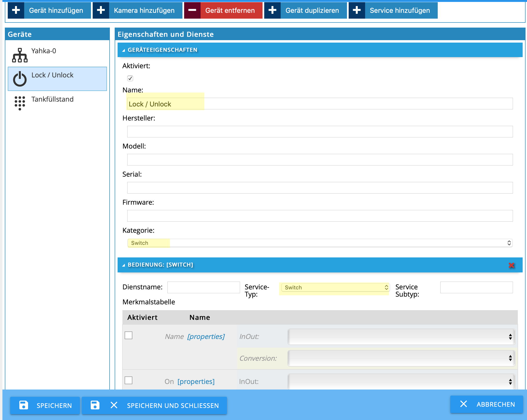Click the plus icon for Service hinzufügen
The width and height of the screenshot is (527, 420).
[357, 10]
